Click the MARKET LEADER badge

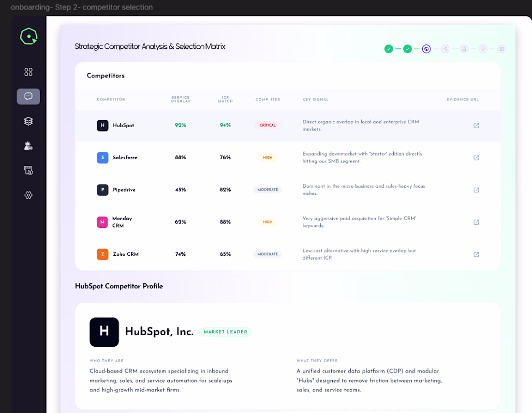coord(226,332)
